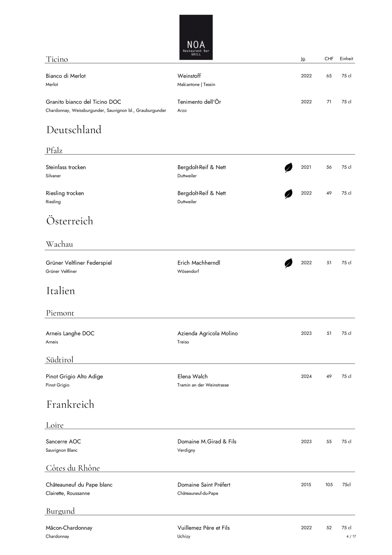Click the Bianco di Merlot wine name

tap(66, 76)
